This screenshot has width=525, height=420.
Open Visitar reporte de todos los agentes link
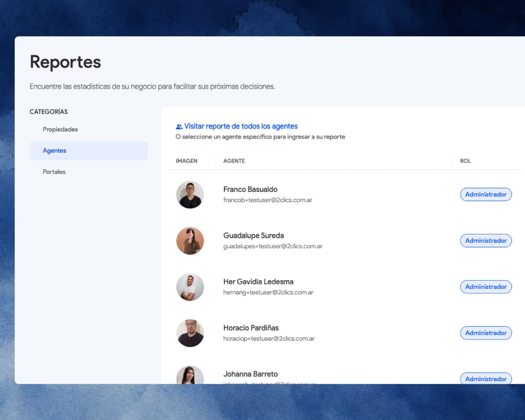pos(241,126)
